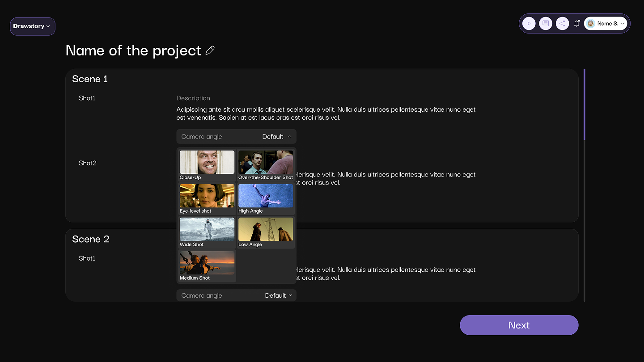Viewport: 644px width, 362px height.
Task: Pick the Low Angle camera angle
Action: tap(266, 232)
